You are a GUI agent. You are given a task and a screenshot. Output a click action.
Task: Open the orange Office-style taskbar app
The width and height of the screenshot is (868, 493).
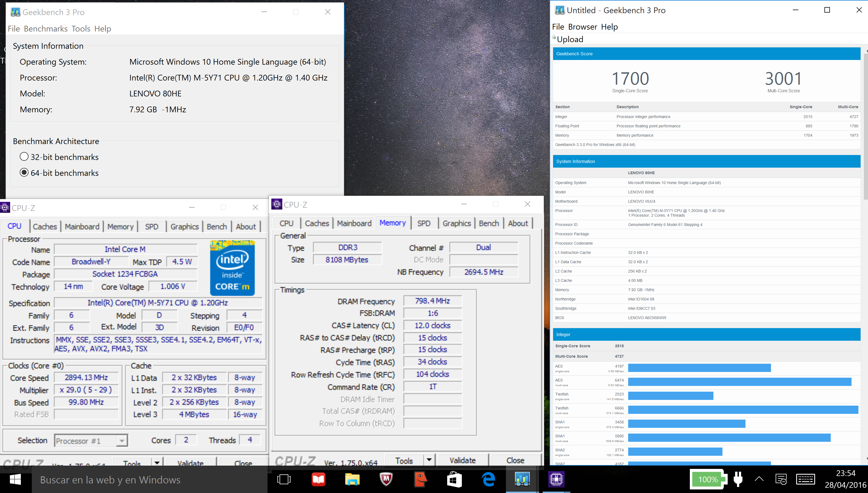pyautogui.click(x=420, y=479)
